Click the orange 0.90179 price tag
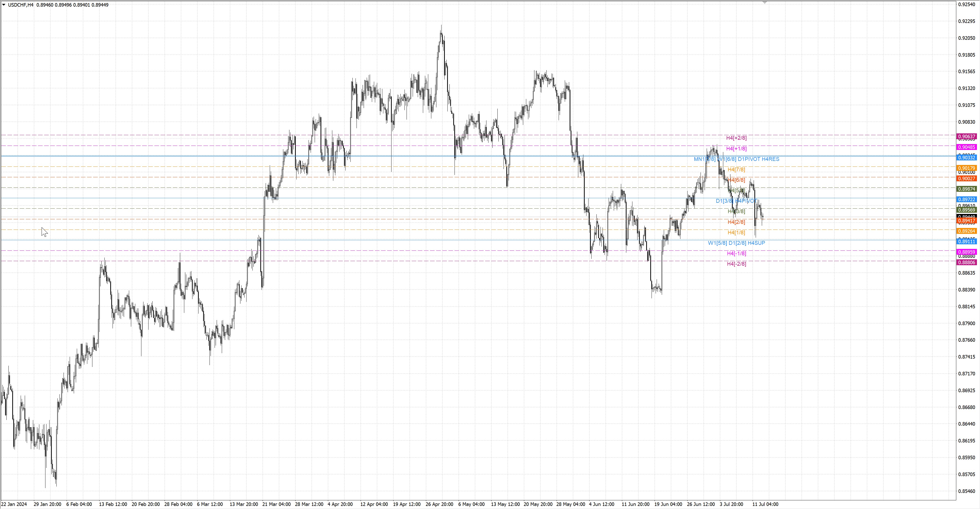The image size is (980, 509). pos(966,168)
